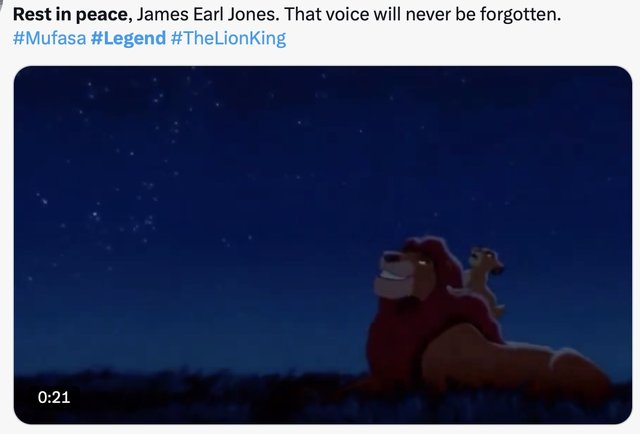Follow the #TheLionKing hashtag link
This screenshot has height=434, width=640.
228,38
